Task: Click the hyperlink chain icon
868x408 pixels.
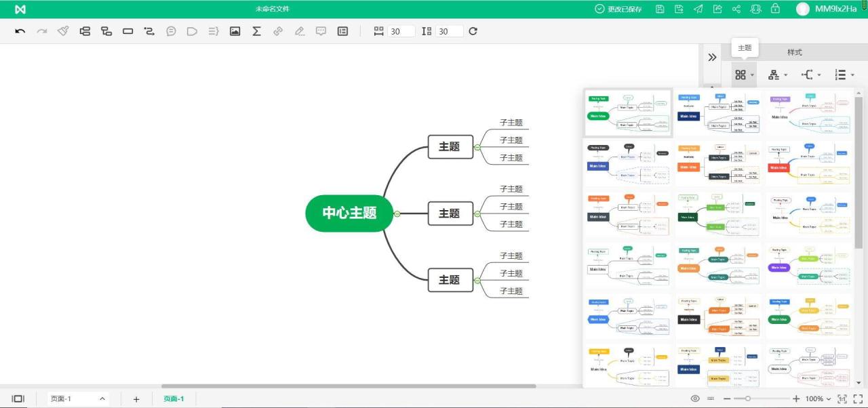Action: 278,31
